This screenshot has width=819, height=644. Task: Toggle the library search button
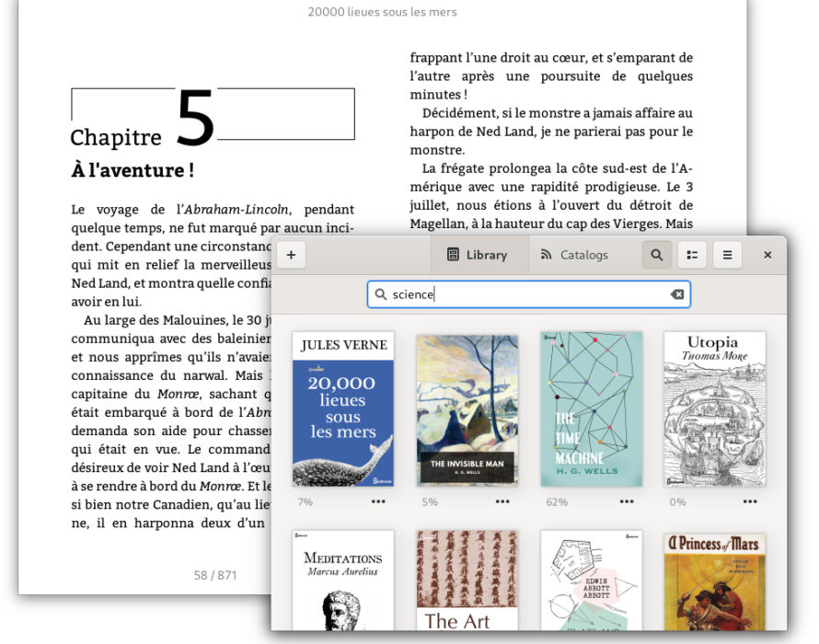pos(656,255)
